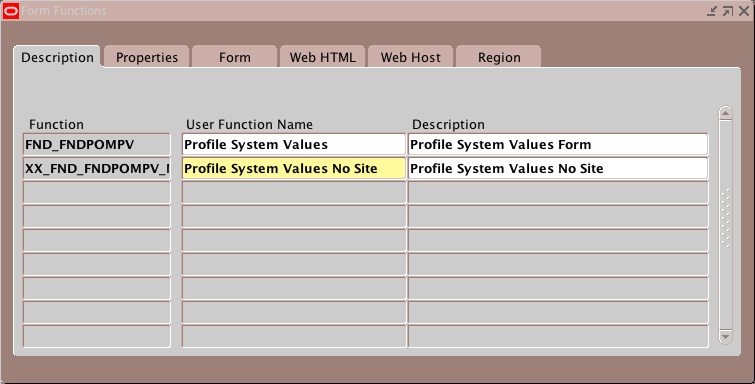Click the highlighted 'Profile System Values No Site' name field

tap(294, 169)
